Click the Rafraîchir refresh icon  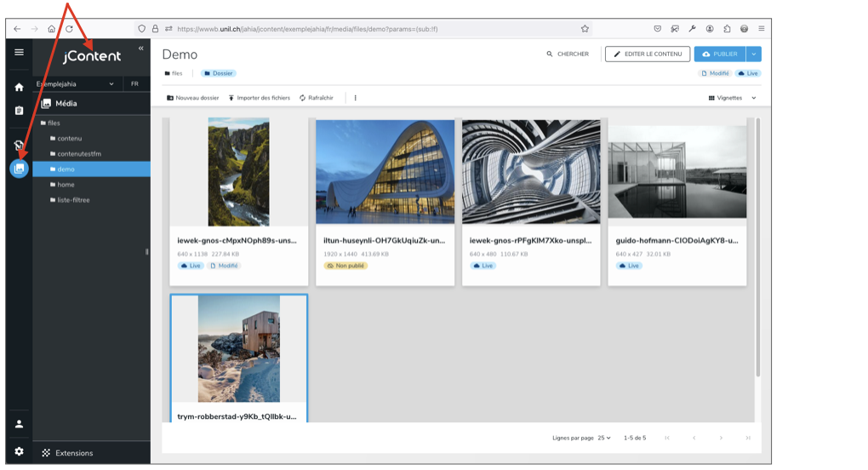point(303,98)
